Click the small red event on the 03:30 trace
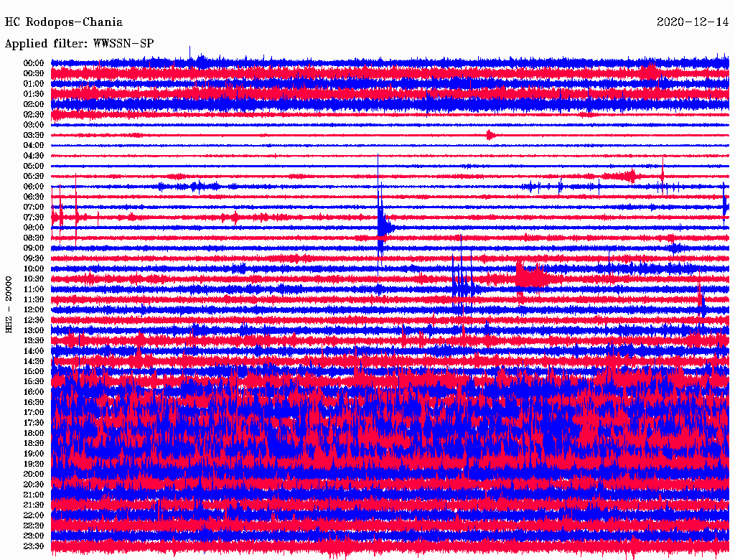Screen dimensions: 735x560 [x=490, y=135]
